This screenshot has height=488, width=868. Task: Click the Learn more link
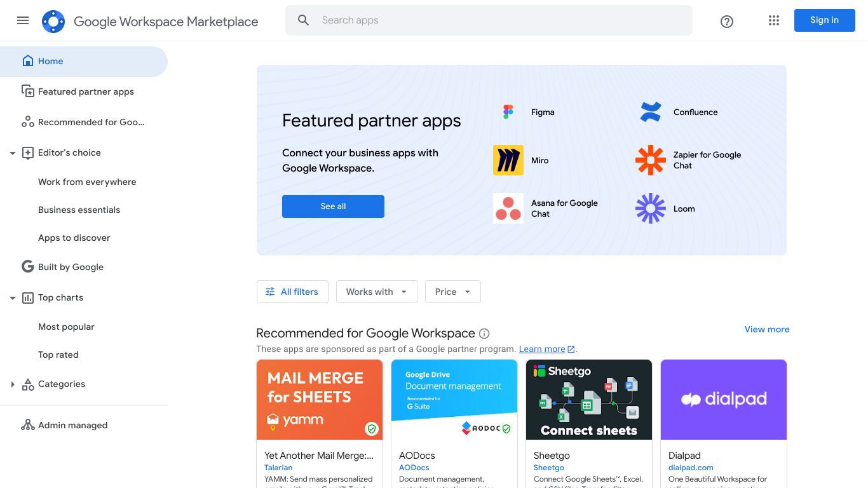[x=542, y=349]
